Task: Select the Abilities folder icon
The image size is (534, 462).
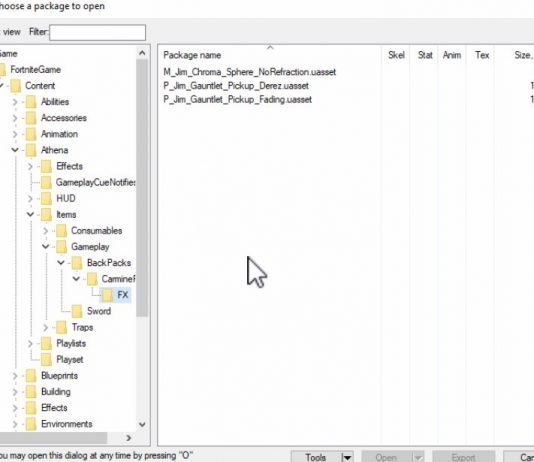Action: point(31,102)
